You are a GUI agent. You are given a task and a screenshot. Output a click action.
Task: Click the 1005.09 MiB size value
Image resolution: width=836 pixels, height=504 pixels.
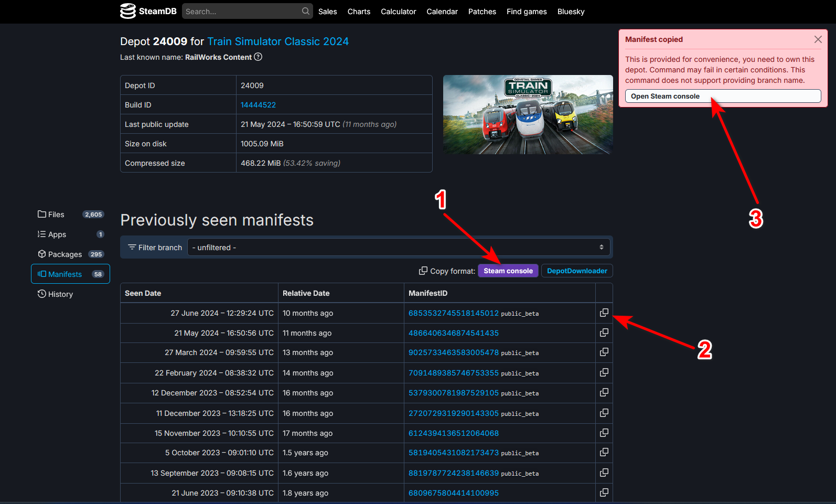click(x=262, y=143)
